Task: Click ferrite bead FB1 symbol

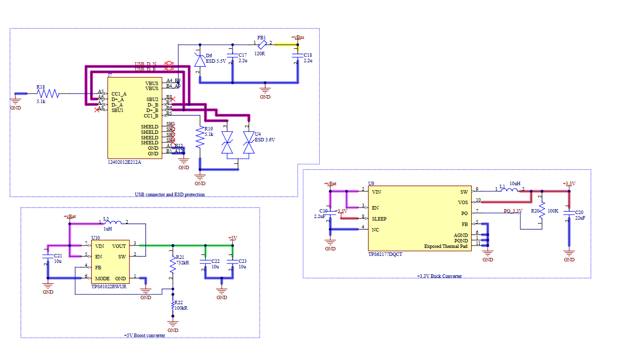Action: (x=262, y=44)
